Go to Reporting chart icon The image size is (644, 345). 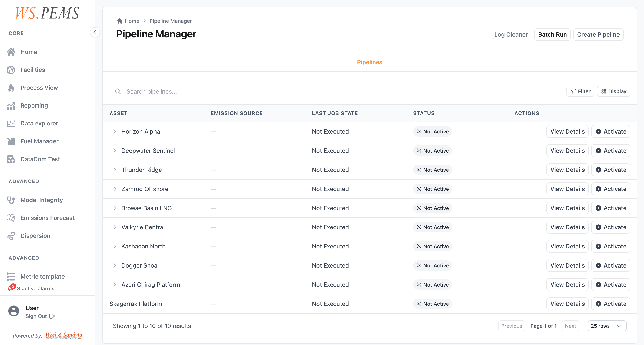[11, 105]
